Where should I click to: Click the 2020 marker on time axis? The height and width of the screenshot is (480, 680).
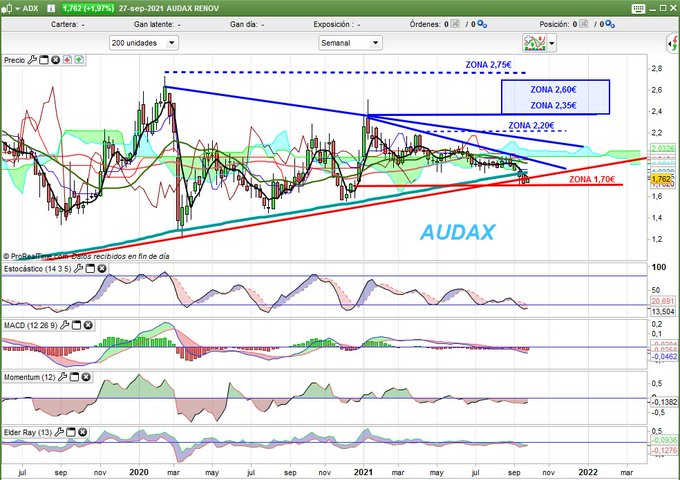pos(139,472)
